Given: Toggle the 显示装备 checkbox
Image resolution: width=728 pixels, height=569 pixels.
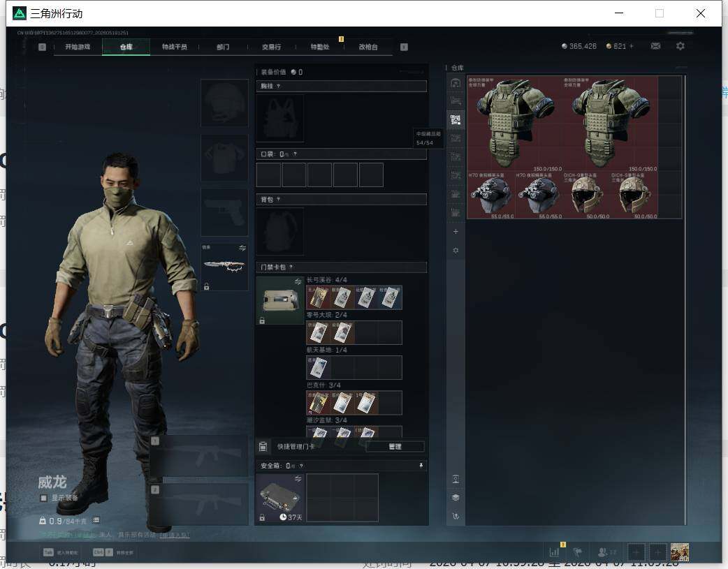Looking at the screenshot, I should 43,498.
